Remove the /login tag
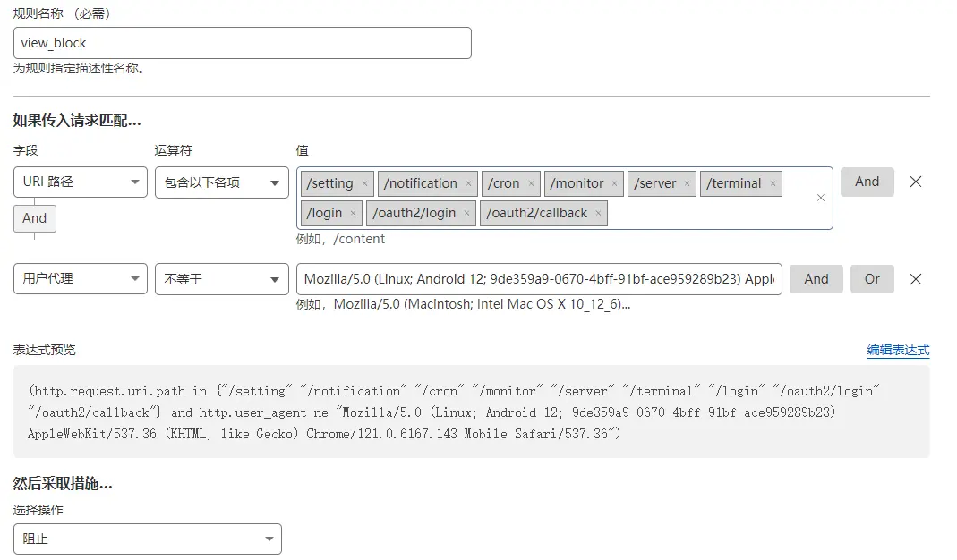The image size is (957, 560). (353, 213)
